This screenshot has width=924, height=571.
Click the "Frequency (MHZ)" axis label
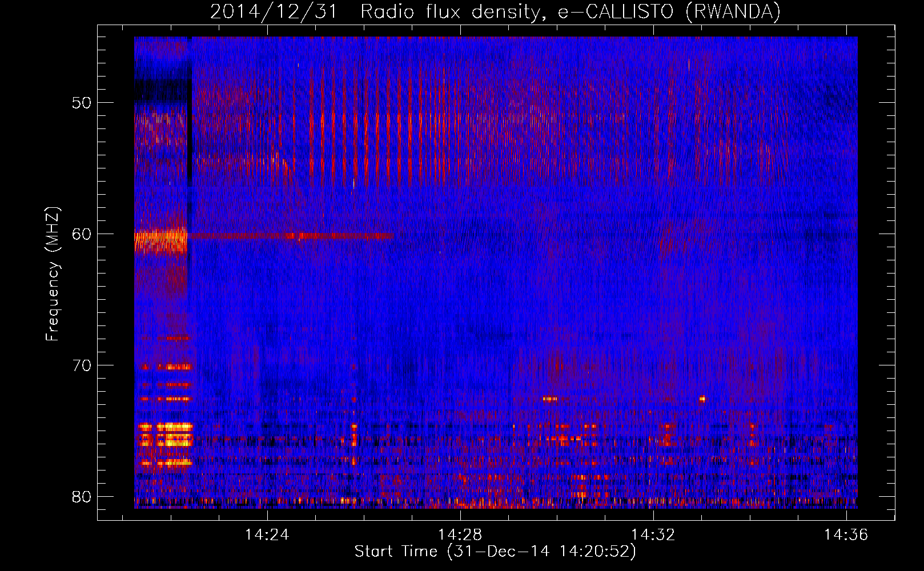pos(53,274)
